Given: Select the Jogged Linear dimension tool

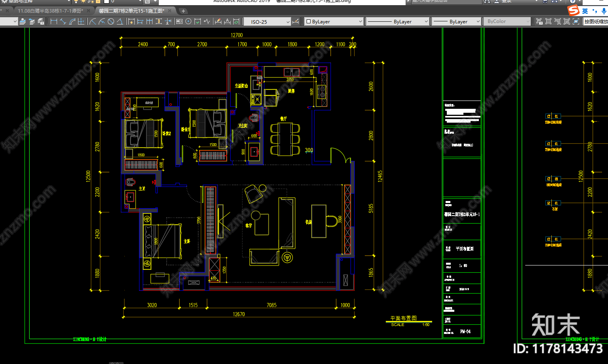Looking at the screenshot, I should point(206,21).
